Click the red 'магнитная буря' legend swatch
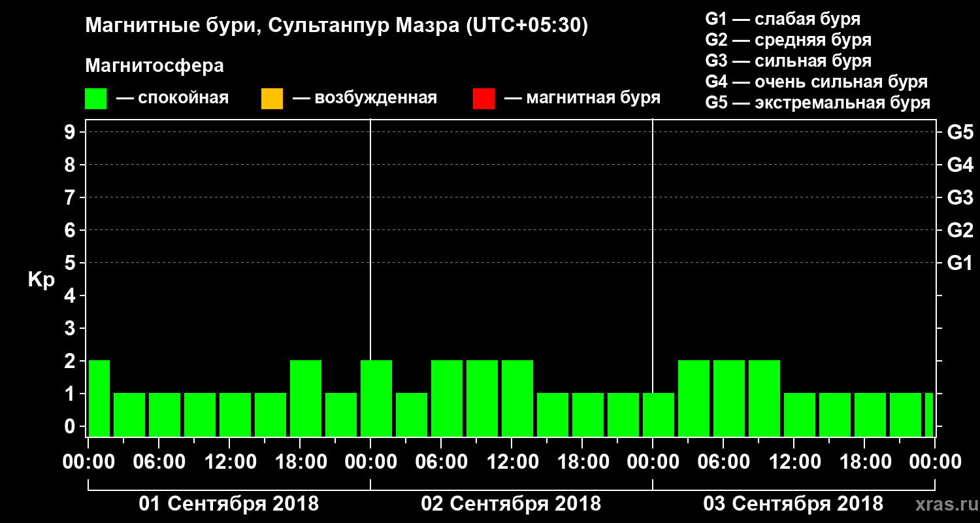The width and height of the screenshot is (980, 523). pyautogui.click(x=483, y=99)
